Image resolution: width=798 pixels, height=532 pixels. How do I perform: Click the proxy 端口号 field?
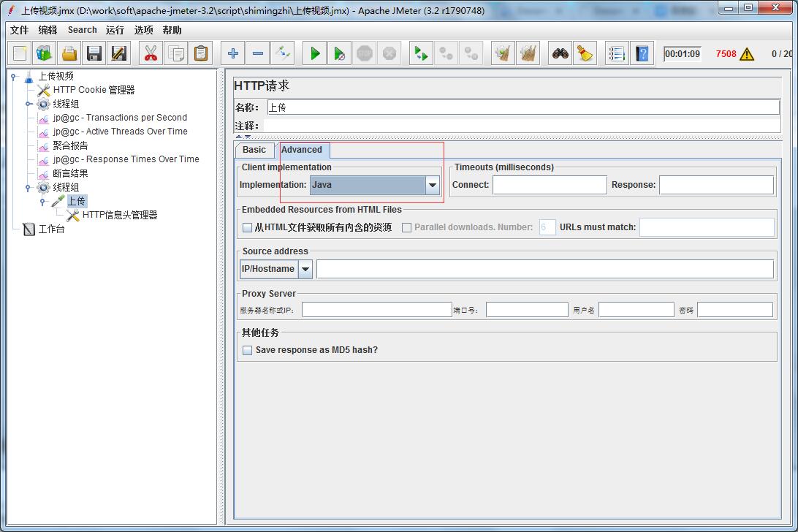pos(528,310)
